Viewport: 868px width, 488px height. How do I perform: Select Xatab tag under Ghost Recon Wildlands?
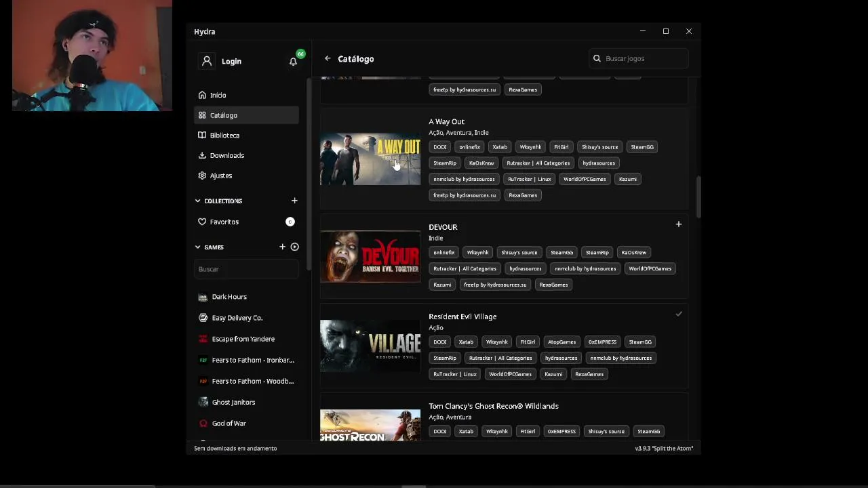(466, 432)
